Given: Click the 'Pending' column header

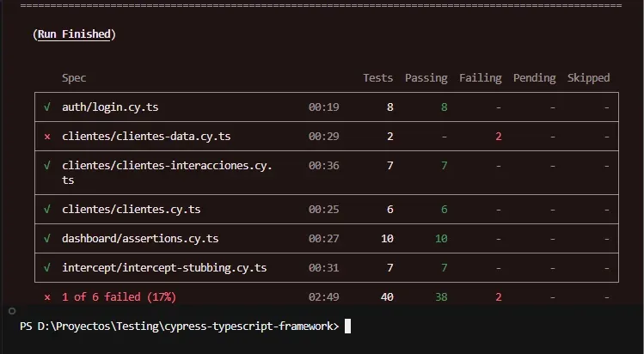Looking at the screenshot, I should pos(534,78).
